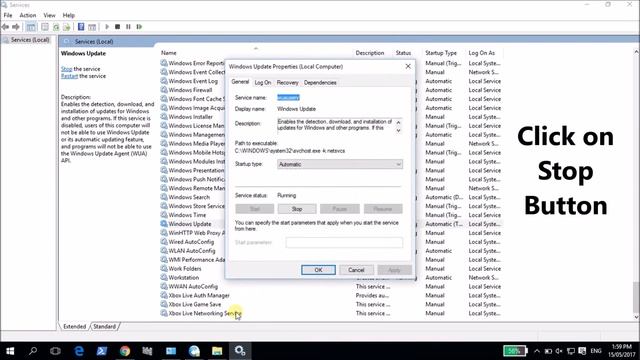Click the battery percentage tray indicator

click(x=515, y=351)
